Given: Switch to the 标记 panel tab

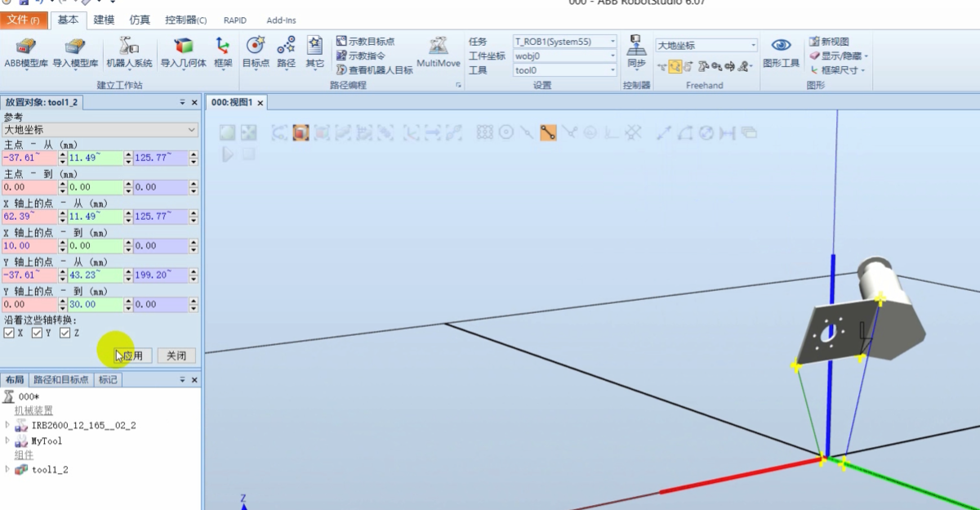Looking at the screenshot, I should tap(108, 379).
